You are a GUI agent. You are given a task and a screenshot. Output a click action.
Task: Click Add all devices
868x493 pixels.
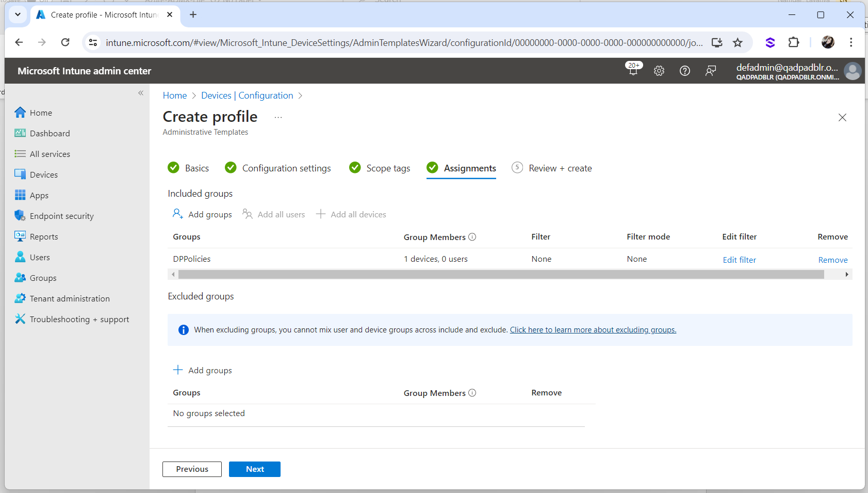(351, 214)
